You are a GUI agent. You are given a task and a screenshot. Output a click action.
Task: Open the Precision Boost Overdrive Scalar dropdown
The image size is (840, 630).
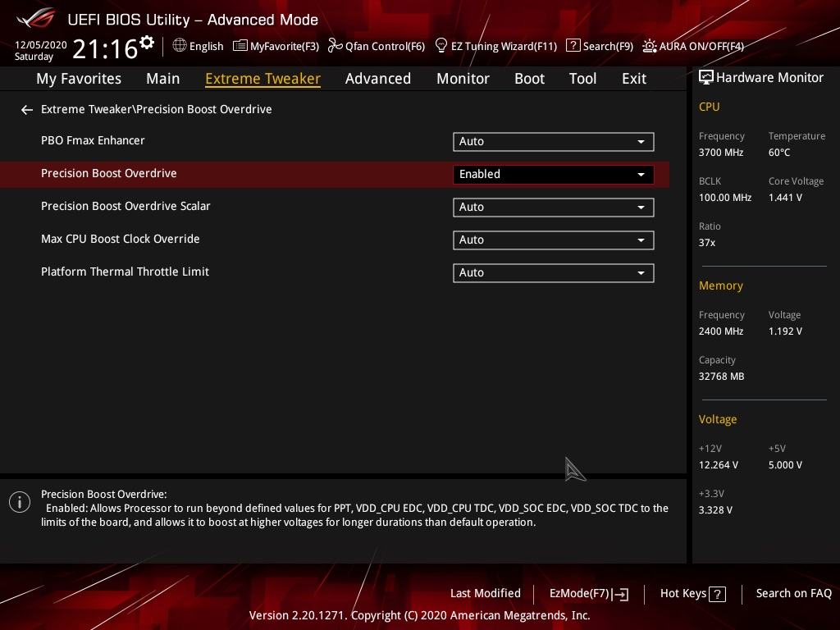tap(554, 208)
